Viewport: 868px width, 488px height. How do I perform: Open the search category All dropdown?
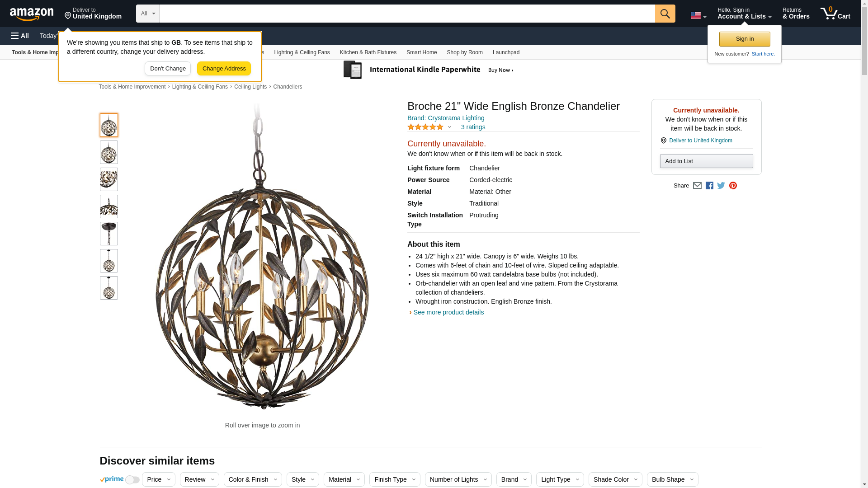(x=147, y=14)
